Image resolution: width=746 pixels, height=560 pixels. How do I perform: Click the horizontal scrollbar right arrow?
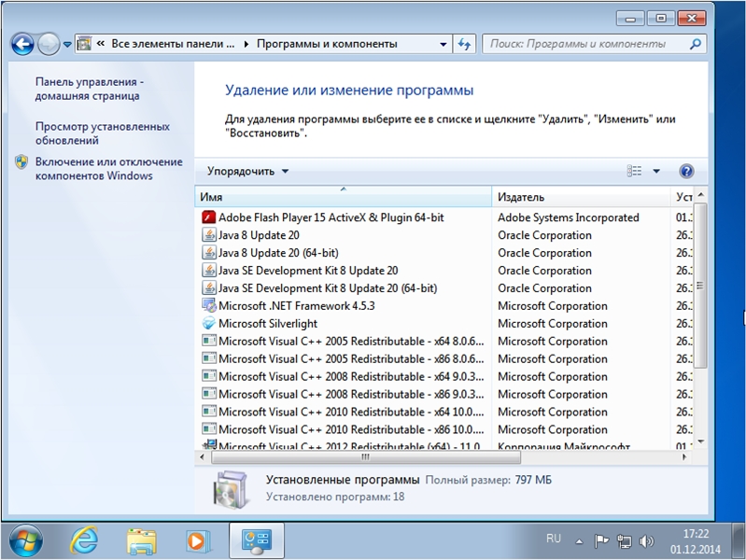click(x=684, y=457)
